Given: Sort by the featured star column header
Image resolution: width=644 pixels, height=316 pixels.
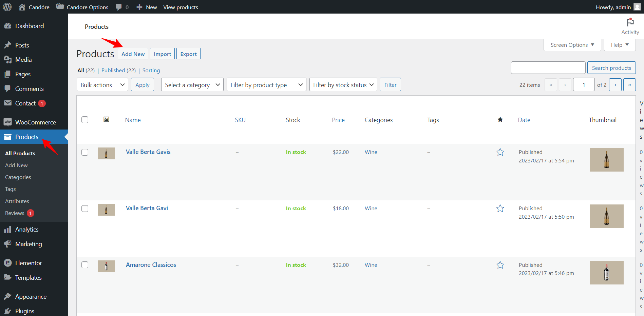Looking at the screenshot, I should (500, 120).
